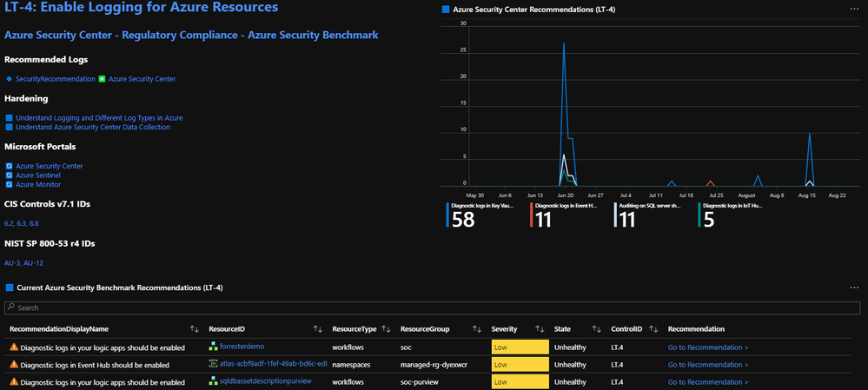868x390 pixels.
Task: Sort by State column
Action: pyautogui.click(x=596, y=329)
